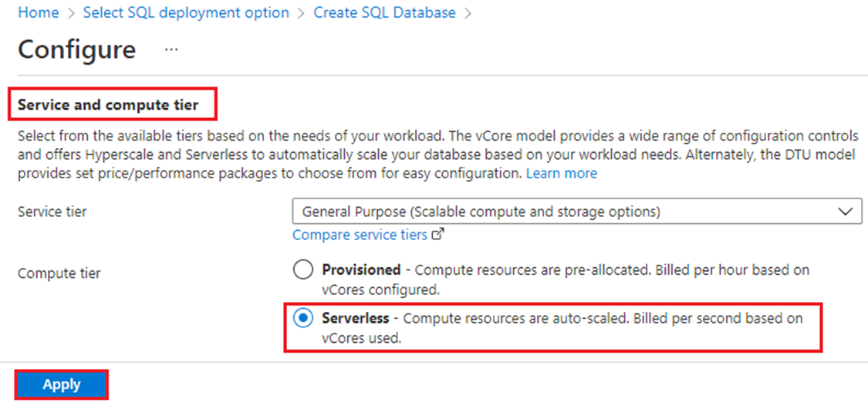Open the Learn more link
This screenshot has height=410, width=868.
[x=562, y=174]
